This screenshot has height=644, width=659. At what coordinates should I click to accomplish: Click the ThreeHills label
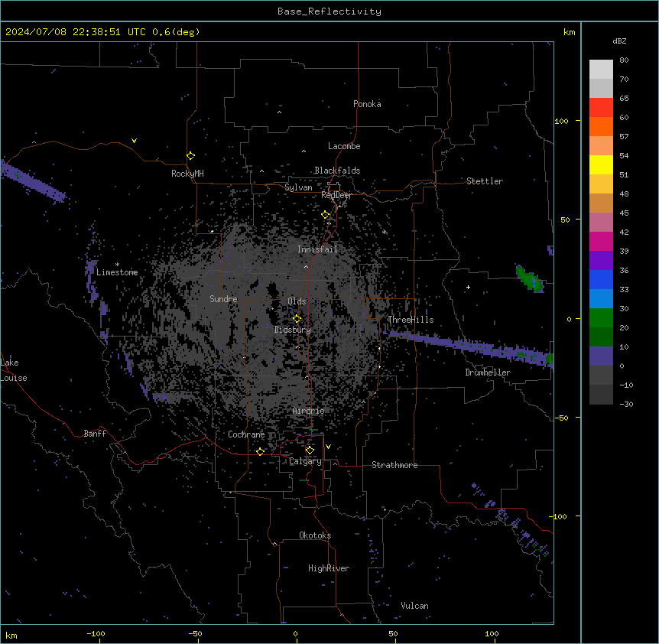(x=411, y=320)
